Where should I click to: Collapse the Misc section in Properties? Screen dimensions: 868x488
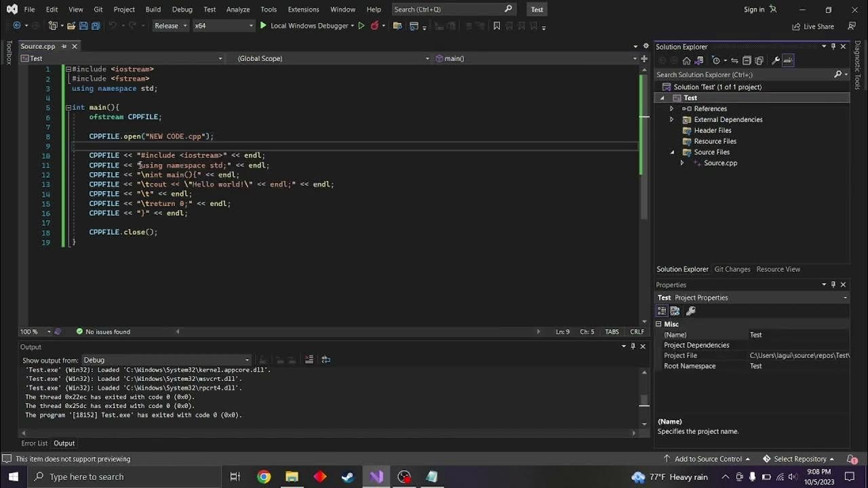click(x=658, y=324)
